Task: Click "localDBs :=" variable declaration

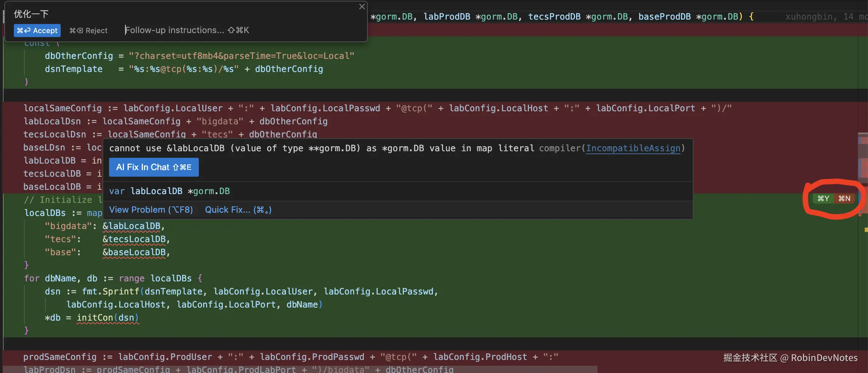Action: (x=53, y=213)
